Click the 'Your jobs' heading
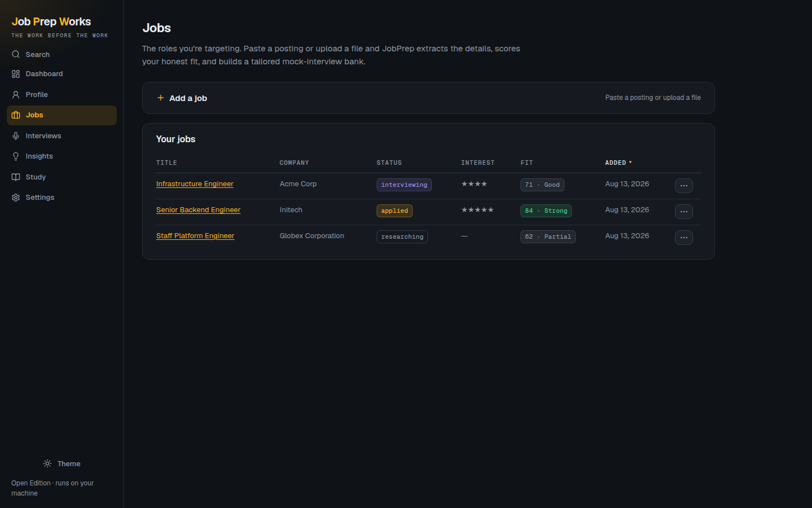Screen dimensions: 812x508 176,139
